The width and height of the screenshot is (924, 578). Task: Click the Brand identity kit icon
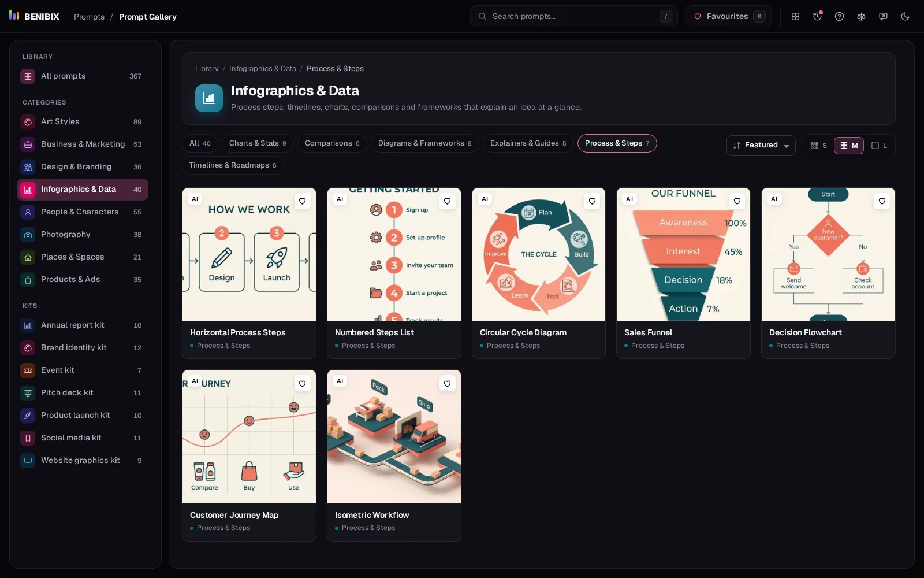point(28,348)
